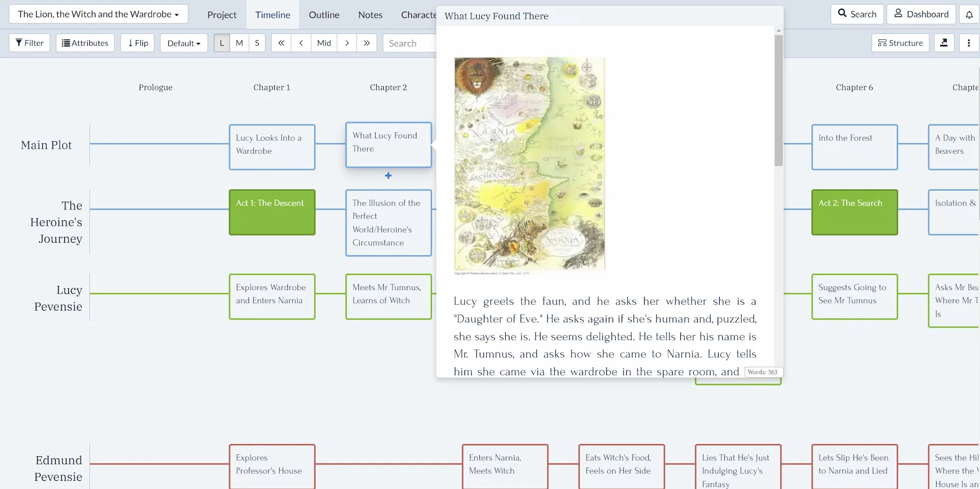Viewport: 980px width, 489px height.
Task: Open the Structure button
Action: pyautogui.click(x=900, y=43)
